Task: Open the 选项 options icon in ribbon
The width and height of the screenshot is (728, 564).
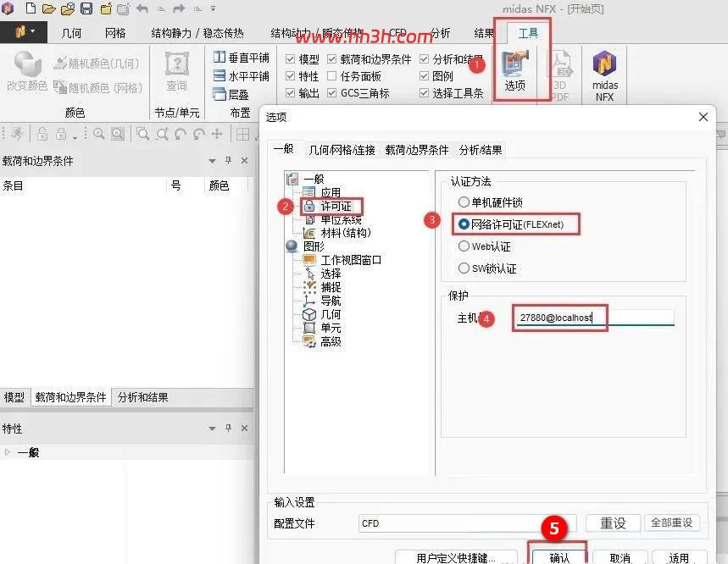Action: pyautogui.click(x=514, y=71)
